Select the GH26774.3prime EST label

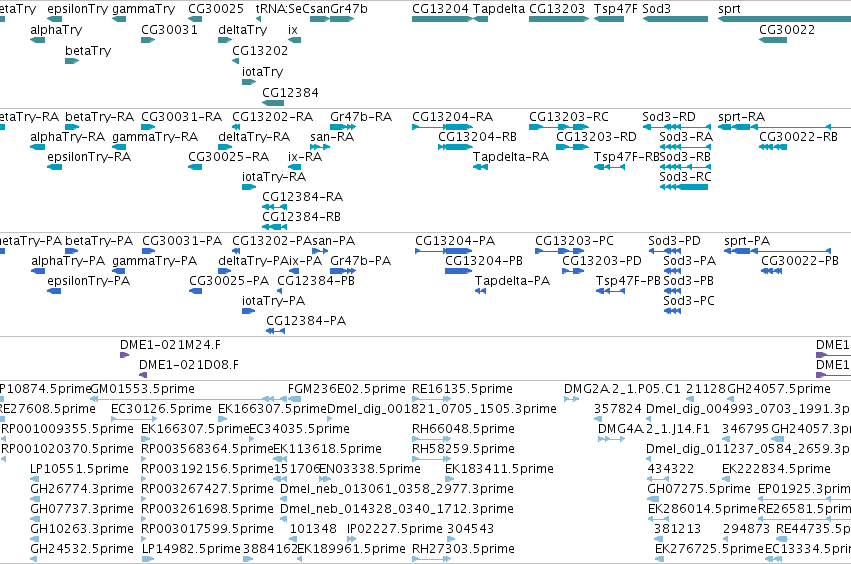point(82,489)
